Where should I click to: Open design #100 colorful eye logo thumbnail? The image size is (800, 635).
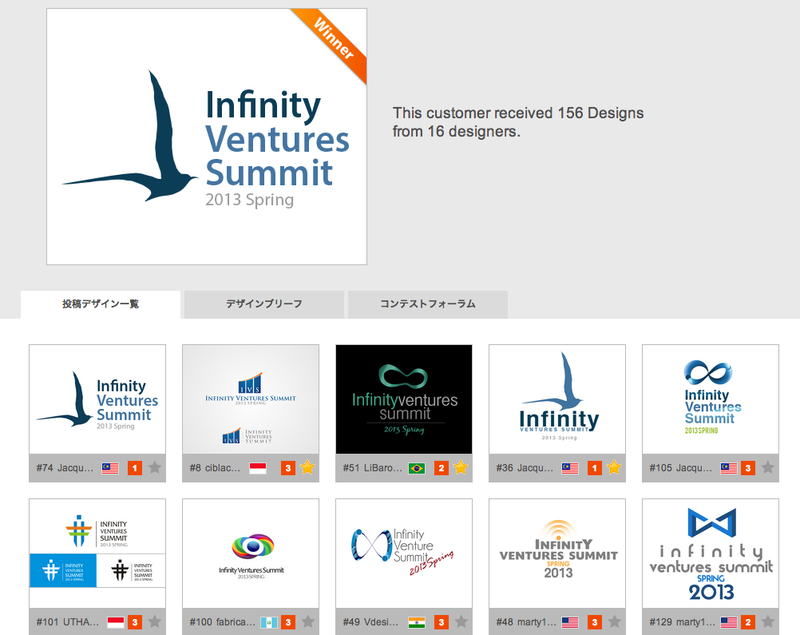coord(251,553)
